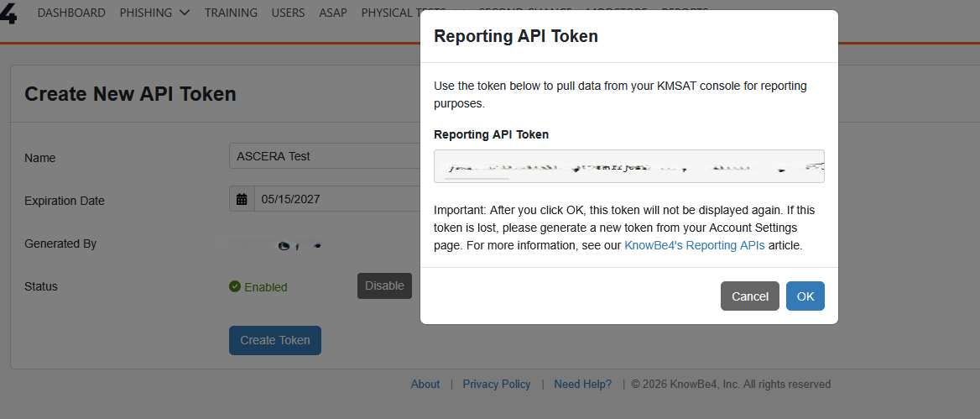980x419 pixels.
Task: Open the calendar icon beside Expiration Date
Action: [x=242, y=199]
